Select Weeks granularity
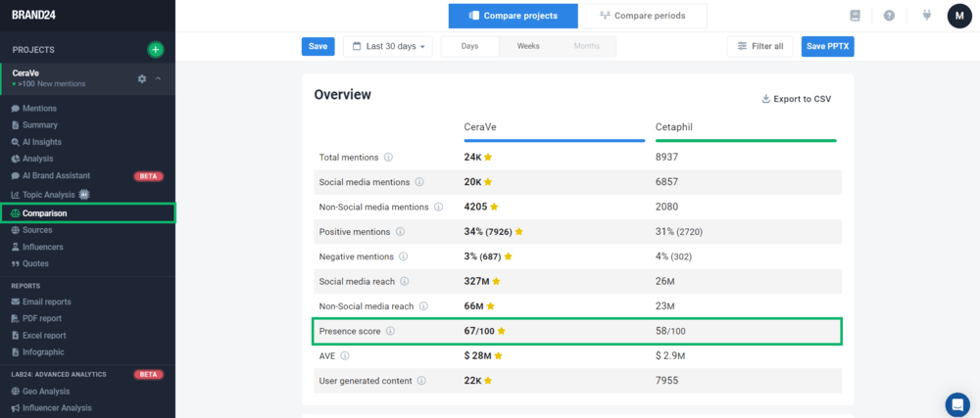This screenshot has height=418, width=980. click(x=528, y=46)
